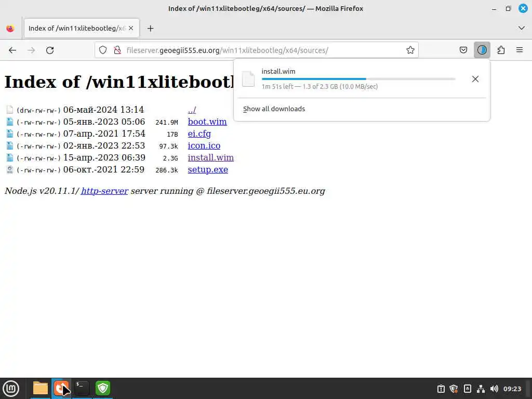Click the tracking protection shield icon

pyautogui.click(x=103, y=50)
